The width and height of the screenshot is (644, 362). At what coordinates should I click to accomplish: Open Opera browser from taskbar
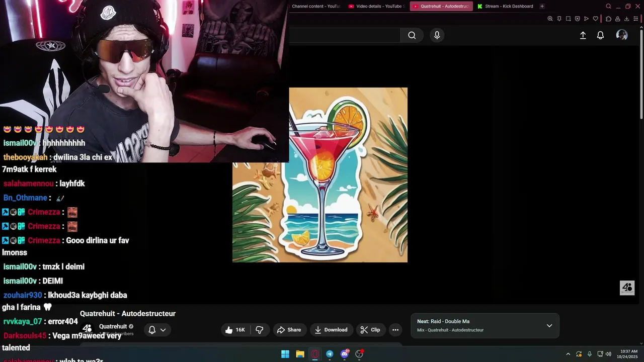coord(315,354)
